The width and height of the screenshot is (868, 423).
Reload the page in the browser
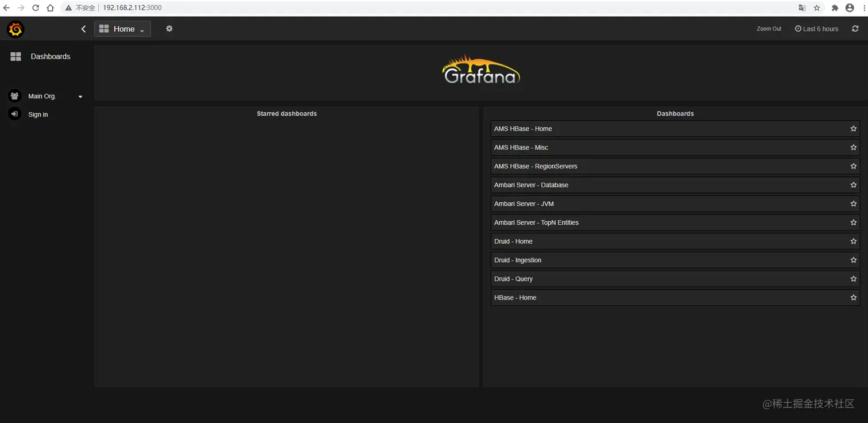[36, 8]
